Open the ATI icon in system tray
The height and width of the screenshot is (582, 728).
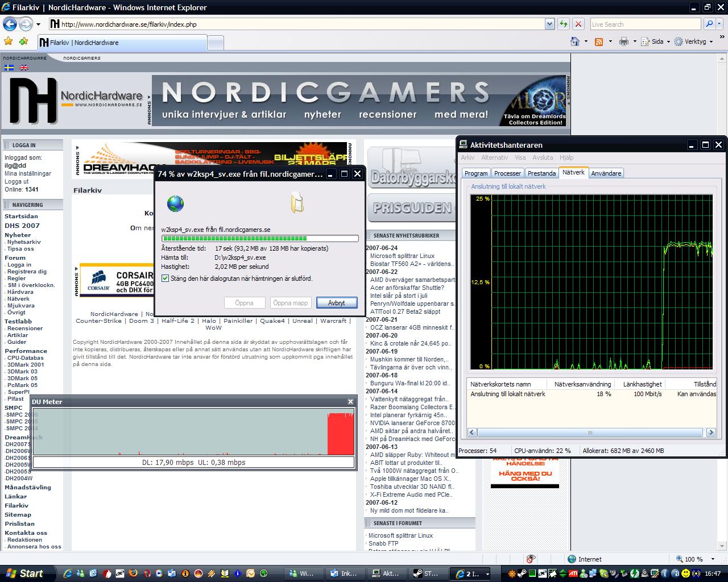(x=574, y=573)
